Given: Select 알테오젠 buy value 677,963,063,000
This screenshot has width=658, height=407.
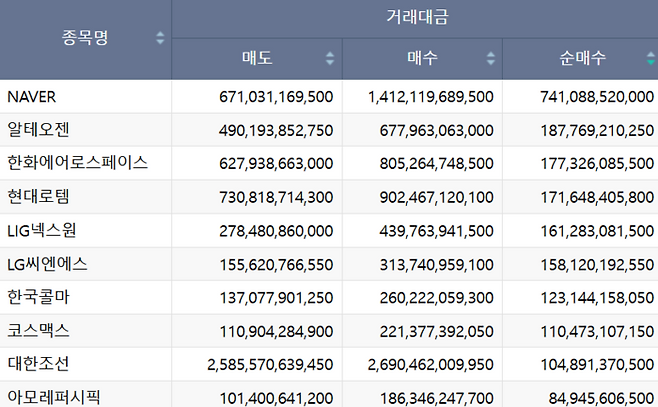Looking at the screenshot, I should pyautogui.click(x=436, y=130).
